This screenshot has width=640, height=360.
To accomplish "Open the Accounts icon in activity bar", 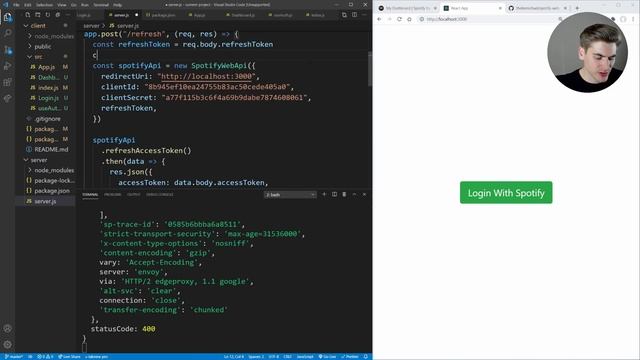I will tap(7, 328).
